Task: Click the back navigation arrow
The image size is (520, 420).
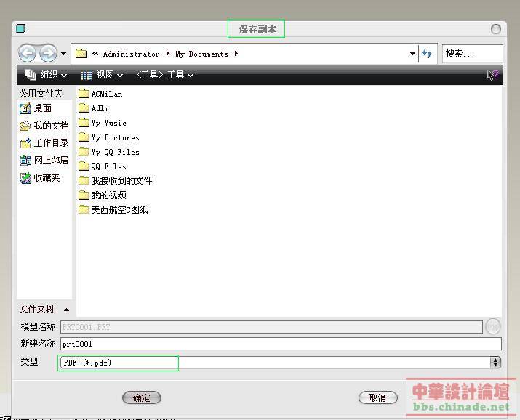Action: 27,54
